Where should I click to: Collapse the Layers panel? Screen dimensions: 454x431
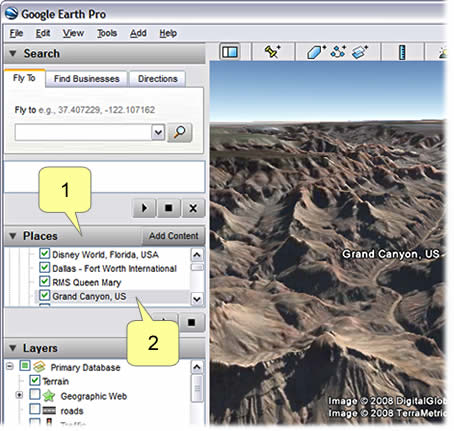[x=13, y=348]
